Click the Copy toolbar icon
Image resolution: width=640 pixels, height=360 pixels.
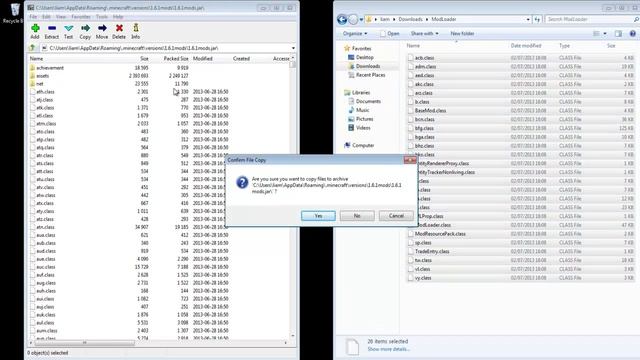pos(85,31)
